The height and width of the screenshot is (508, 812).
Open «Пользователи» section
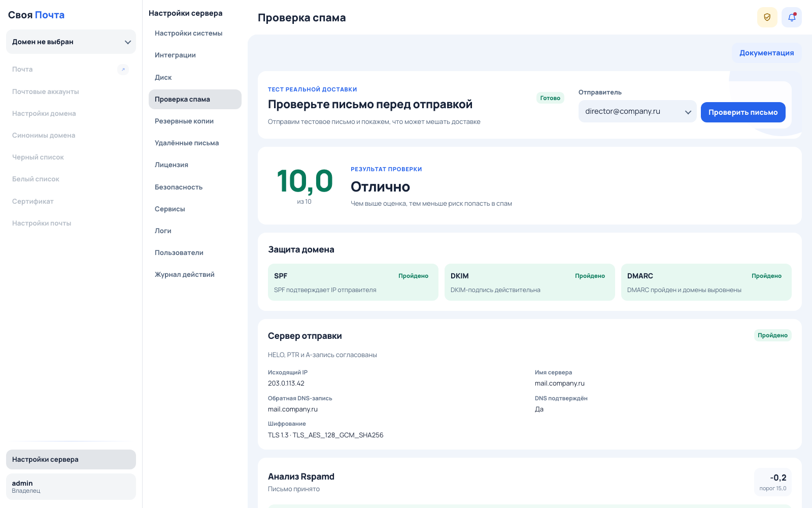pos(195,252)
